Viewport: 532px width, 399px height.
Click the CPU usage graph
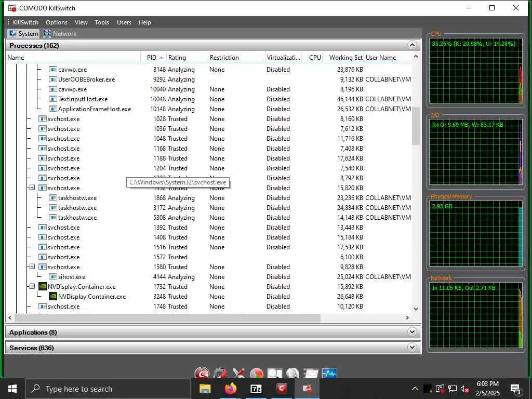pyautogui.click(x=476, y=71)
